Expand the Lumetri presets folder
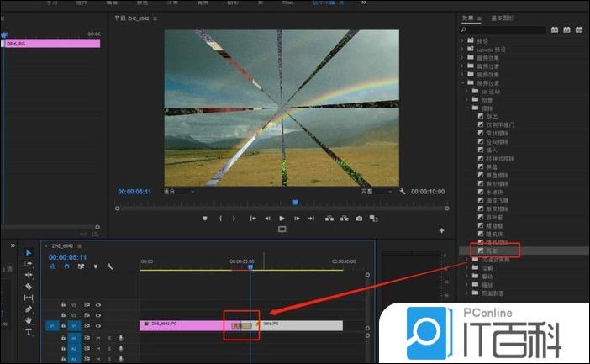This screenshot has width=590, height=364. [461, 49]
